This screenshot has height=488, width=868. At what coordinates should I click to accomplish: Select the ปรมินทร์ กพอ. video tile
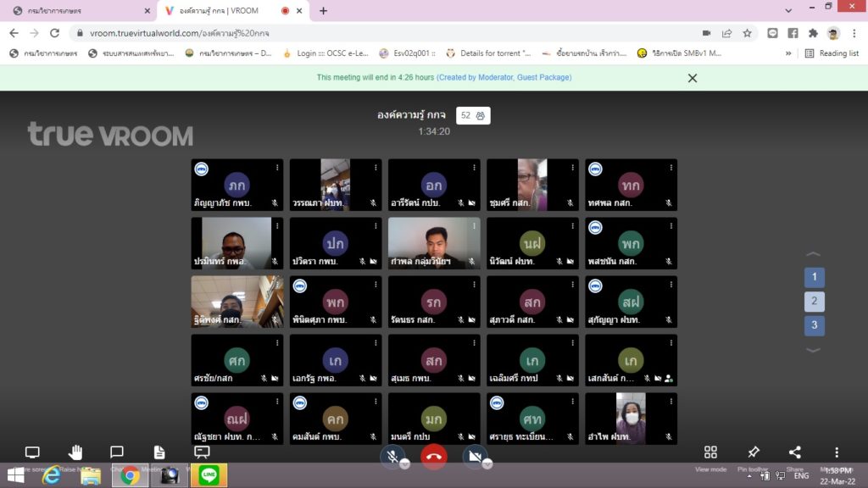point(237,243)
